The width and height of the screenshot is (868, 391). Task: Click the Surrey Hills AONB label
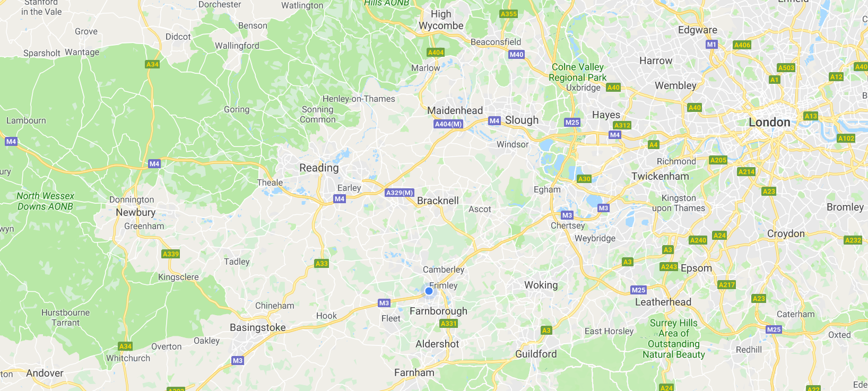point(674,338)
